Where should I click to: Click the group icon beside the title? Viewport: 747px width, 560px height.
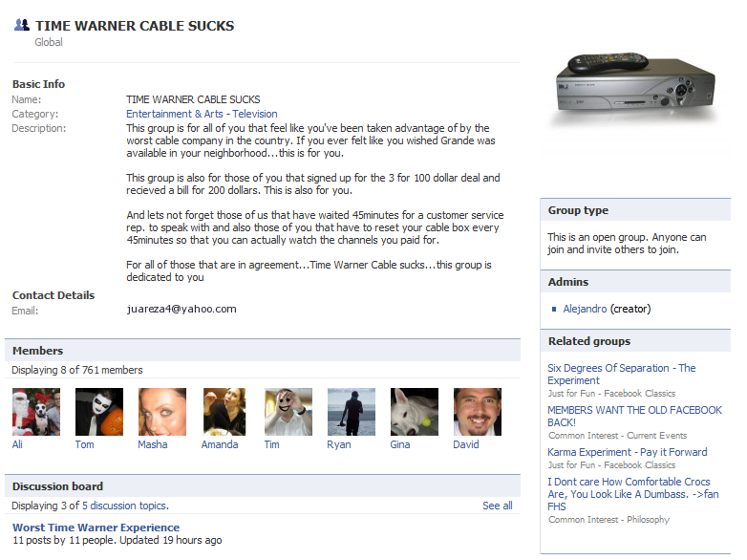coord(22,25)
